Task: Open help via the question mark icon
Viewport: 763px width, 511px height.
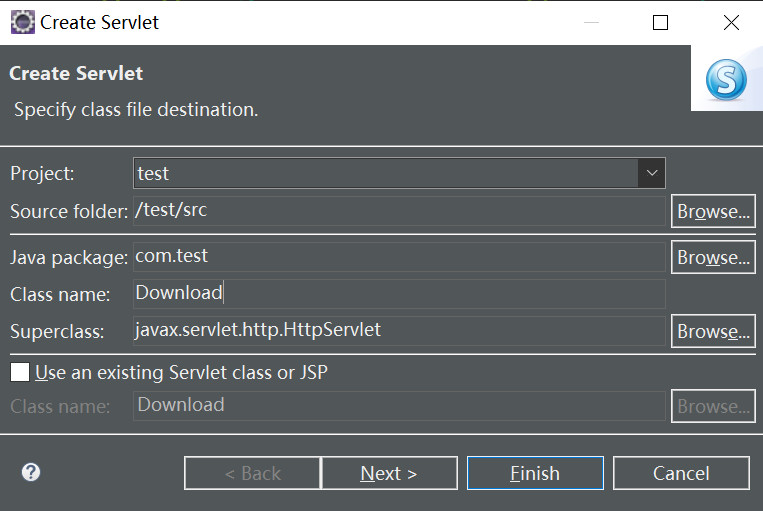Action: (x=31, y=472)
